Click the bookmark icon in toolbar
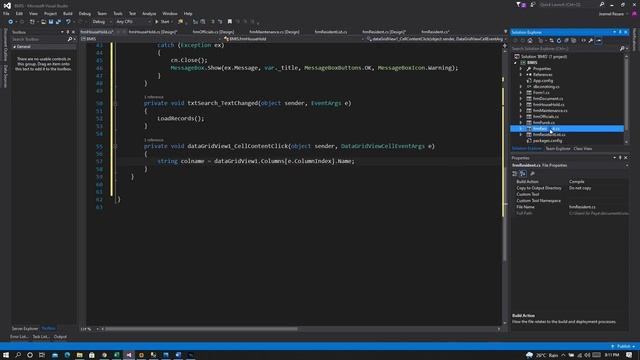 pyautogui.click(x=230, y=22)
